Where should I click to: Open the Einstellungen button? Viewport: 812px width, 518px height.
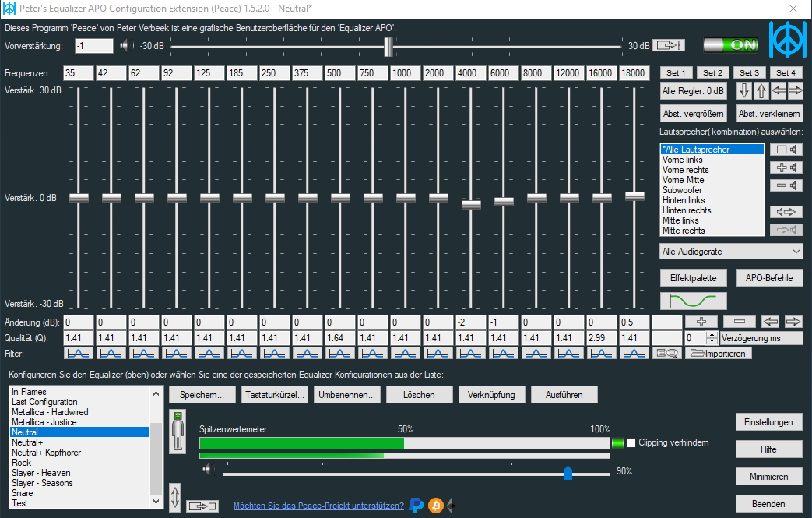pyautogui.click(x=768, y=422)
